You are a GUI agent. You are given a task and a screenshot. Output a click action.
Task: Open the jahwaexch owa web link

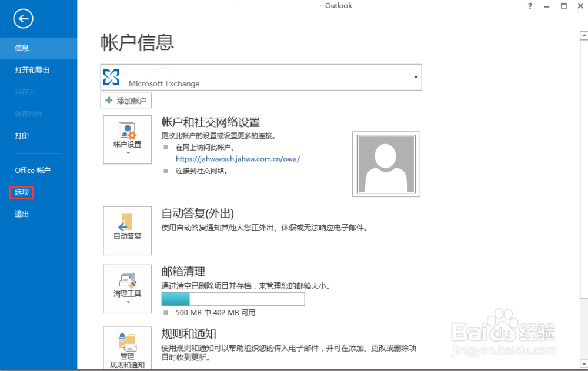pos(238,159)
